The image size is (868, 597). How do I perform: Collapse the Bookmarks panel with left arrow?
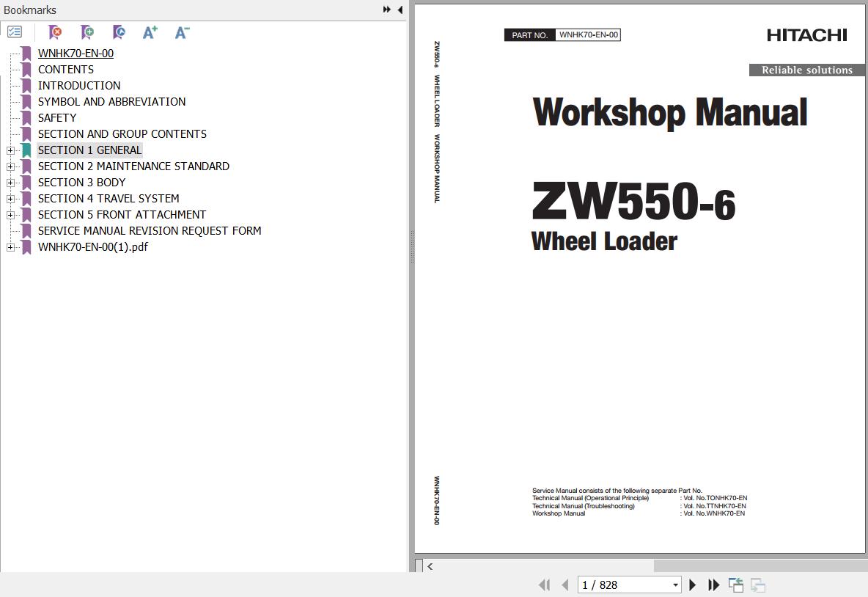point(400,10)
